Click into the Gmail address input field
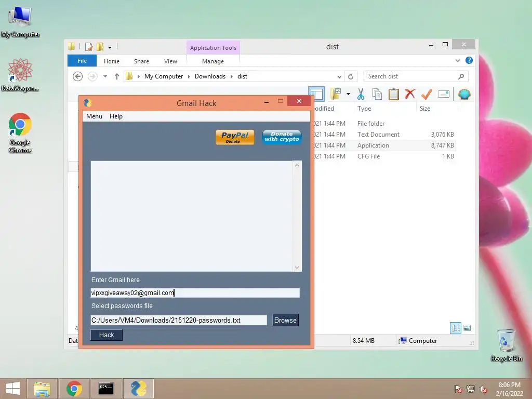Screen dimensions: 532x399 pyautogui.click(x=195, y=293)
